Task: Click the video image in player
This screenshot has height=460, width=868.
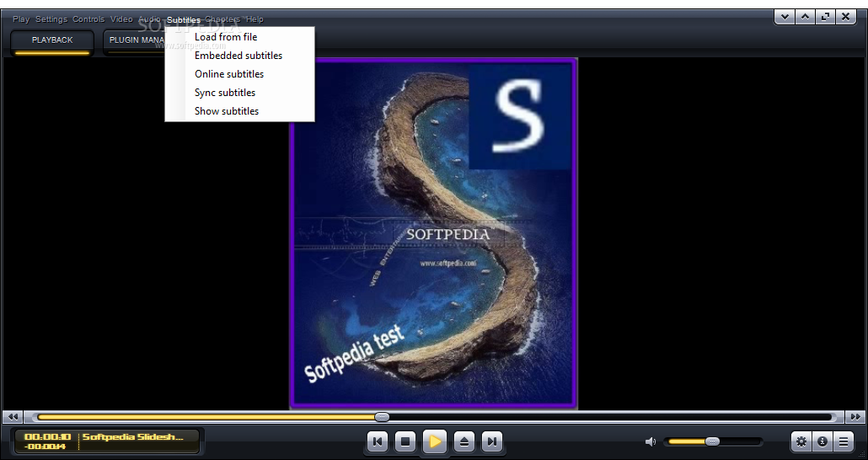Action: click(x=433, y=233)
